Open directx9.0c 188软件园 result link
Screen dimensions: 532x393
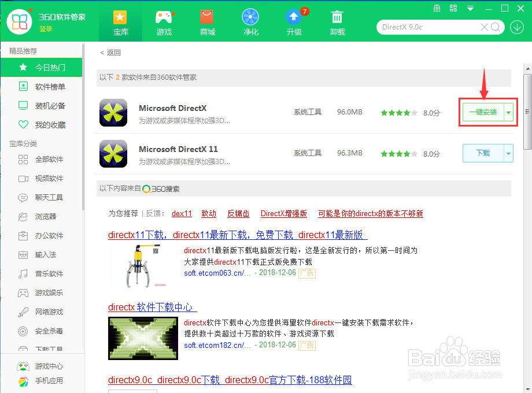(x=230, y=380)
